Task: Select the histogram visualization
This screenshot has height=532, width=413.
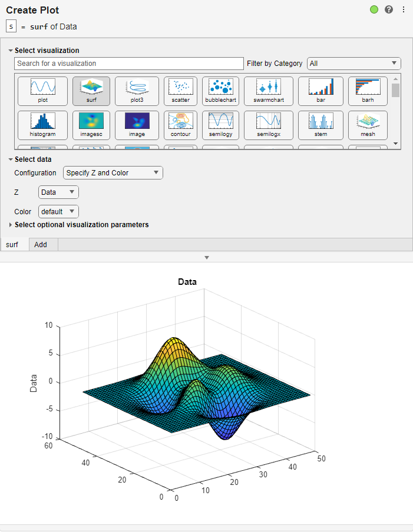Action: click(43, 125)
